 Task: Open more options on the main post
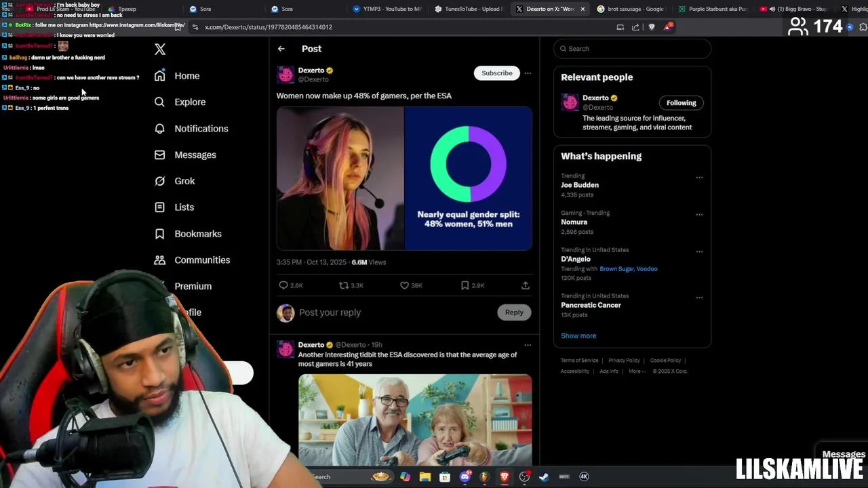528,73
